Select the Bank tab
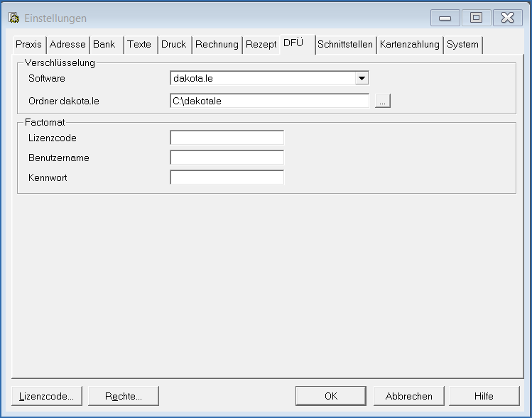Viewport: 532px width, 418px height. click(x=104, y=45)
